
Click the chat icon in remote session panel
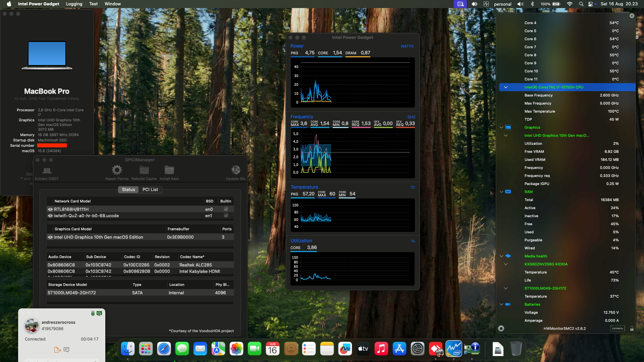66,350
